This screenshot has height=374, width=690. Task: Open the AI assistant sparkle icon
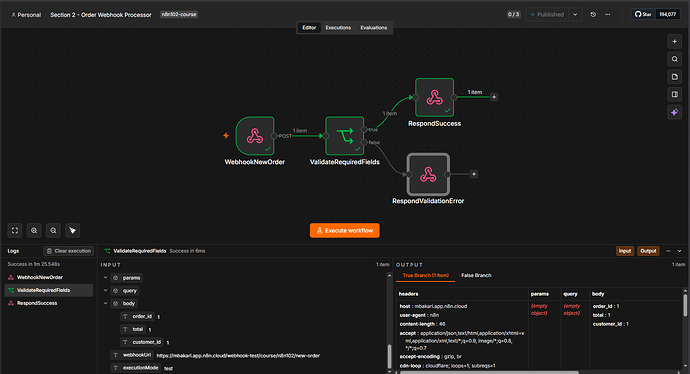pyautogui.click(x=675, y=112)
